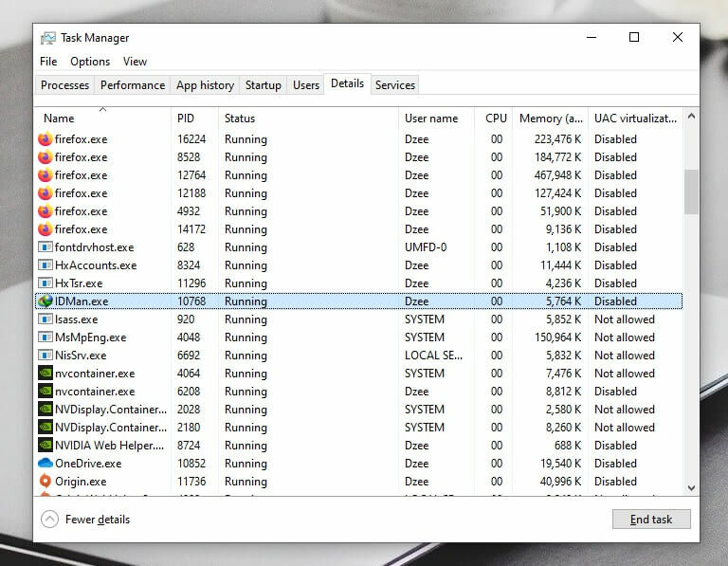Select the HxAccounts.exe process name
The image size is (728, 566).
pos(96,265)
